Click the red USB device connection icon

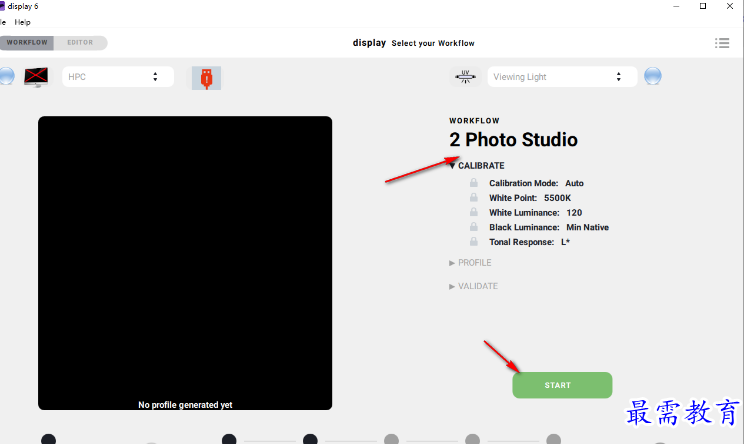[206, 78]
